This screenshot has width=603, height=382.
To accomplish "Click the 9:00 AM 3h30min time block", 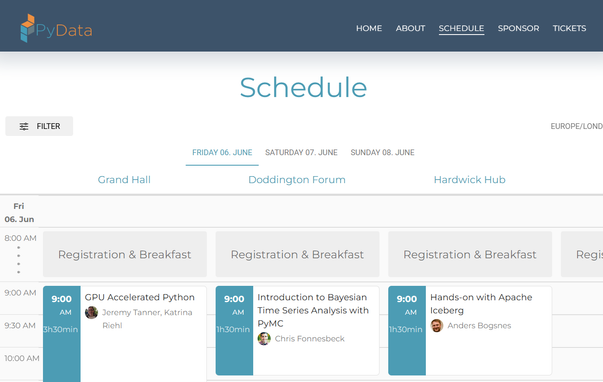I will [62, 334].
